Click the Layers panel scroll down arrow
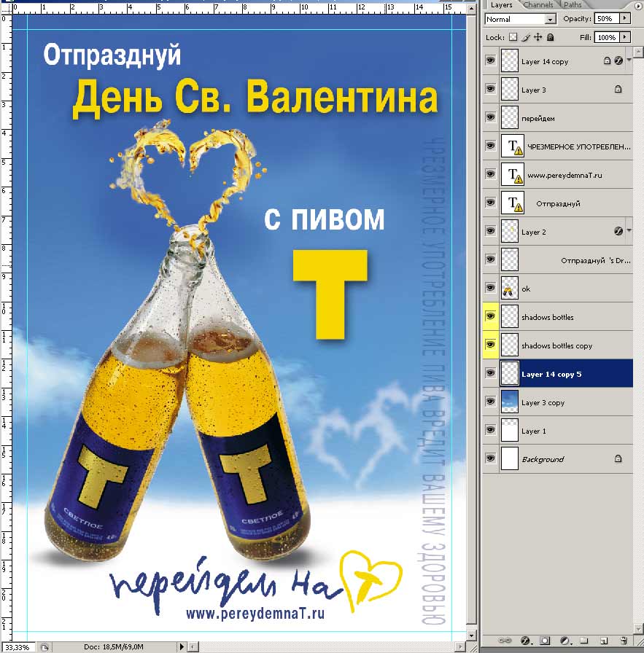 (x=638, y=628)
